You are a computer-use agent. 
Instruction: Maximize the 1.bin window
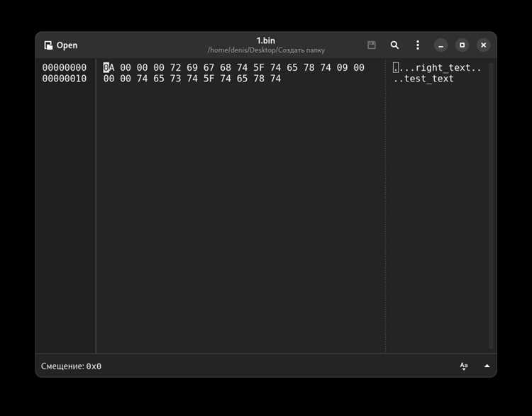pyautogui.click(x=462, y=45)
